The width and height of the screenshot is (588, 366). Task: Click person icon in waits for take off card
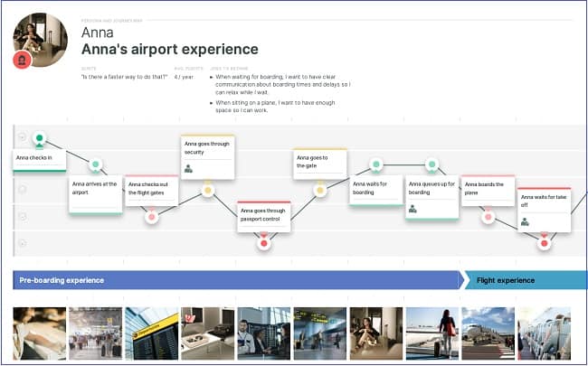(x=525, y=222)
